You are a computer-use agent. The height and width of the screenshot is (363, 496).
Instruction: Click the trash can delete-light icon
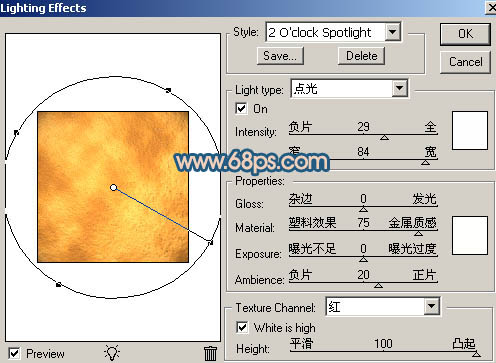point(210,354)
